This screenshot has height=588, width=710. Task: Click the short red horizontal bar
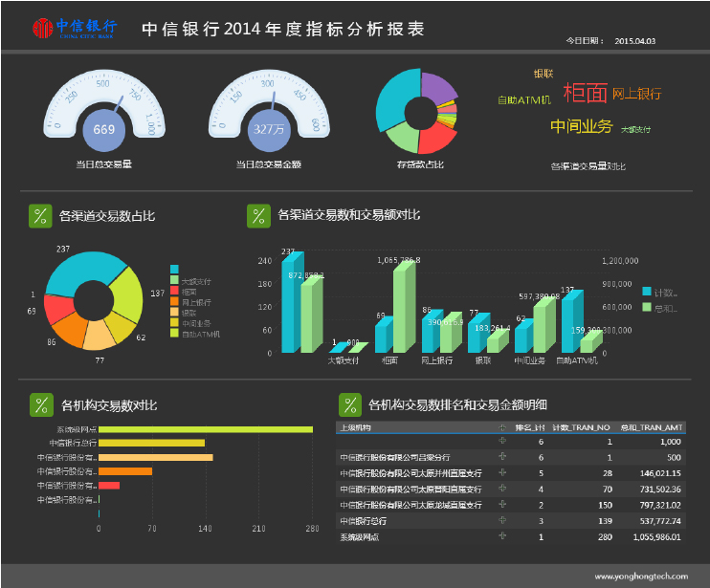pyautogui.click(x=109, y=486)
